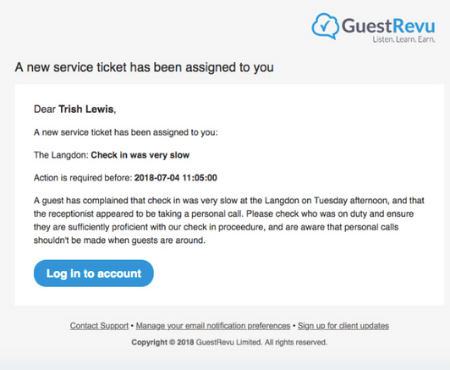Click the 'Listen. Learn. Earn.' tagline
The image size is (450, 370).
pyautogui.click(x=404, y=39)
